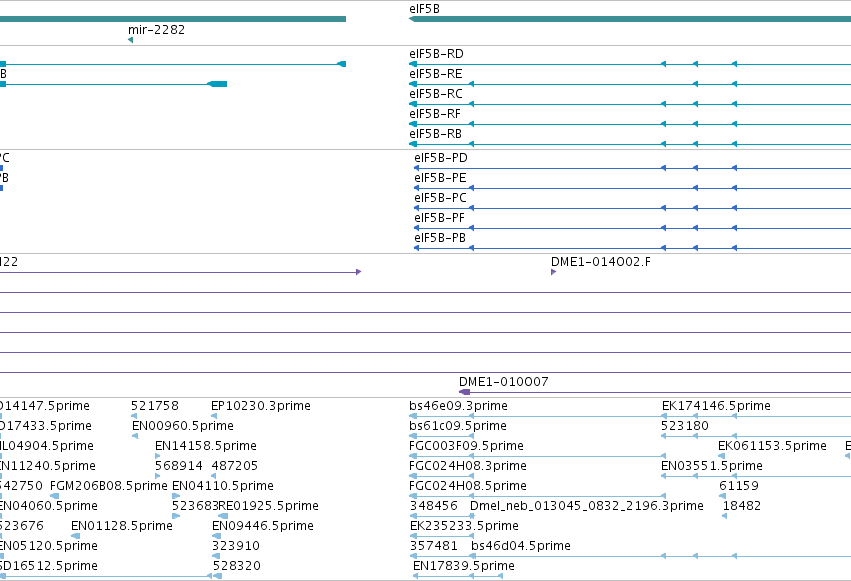Click feature 487205
Image resolution: width=851 pixels, height=581 pixels.
(234, 466)
